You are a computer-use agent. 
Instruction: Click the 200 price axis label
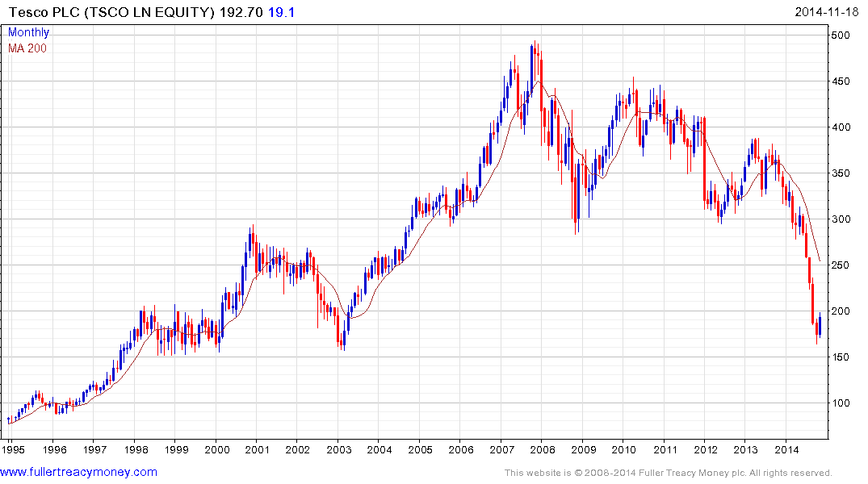click(x=841, y=311)
